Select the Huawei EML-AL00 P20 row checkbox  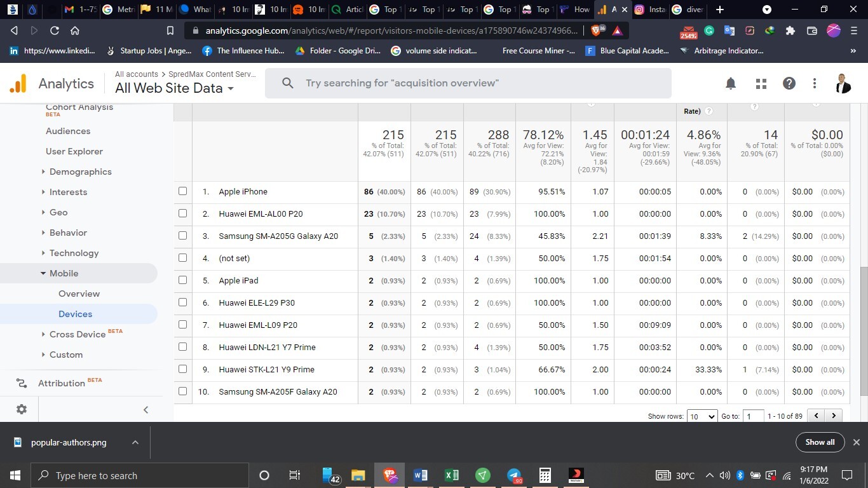183,213
